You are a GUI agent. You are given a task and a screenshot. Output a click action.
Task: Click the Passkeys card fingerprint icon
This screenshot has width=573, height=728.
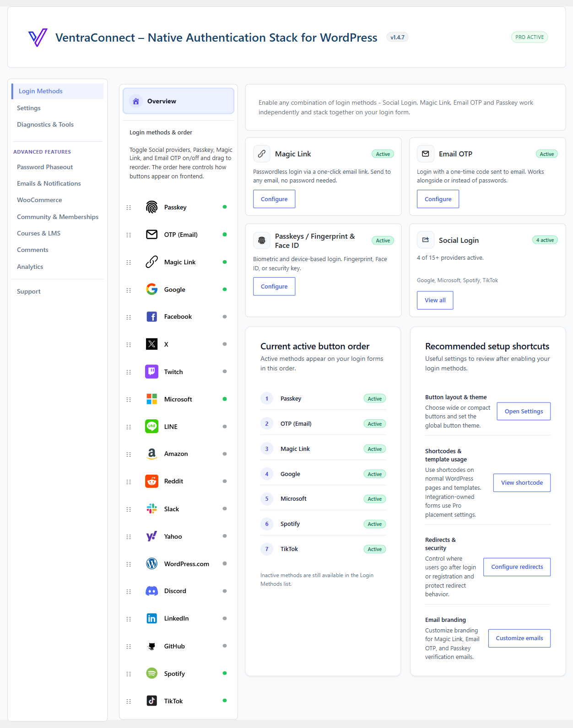262,240
